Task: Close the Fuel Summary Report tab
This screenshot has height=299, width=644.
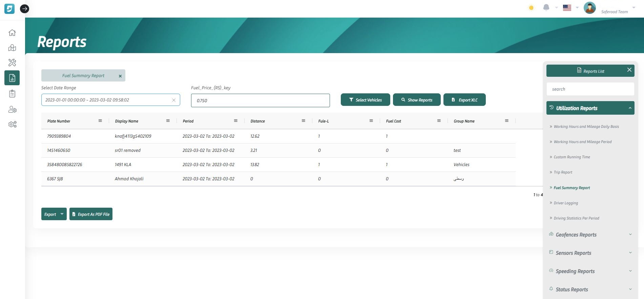Action: click(x=120, y=76)
